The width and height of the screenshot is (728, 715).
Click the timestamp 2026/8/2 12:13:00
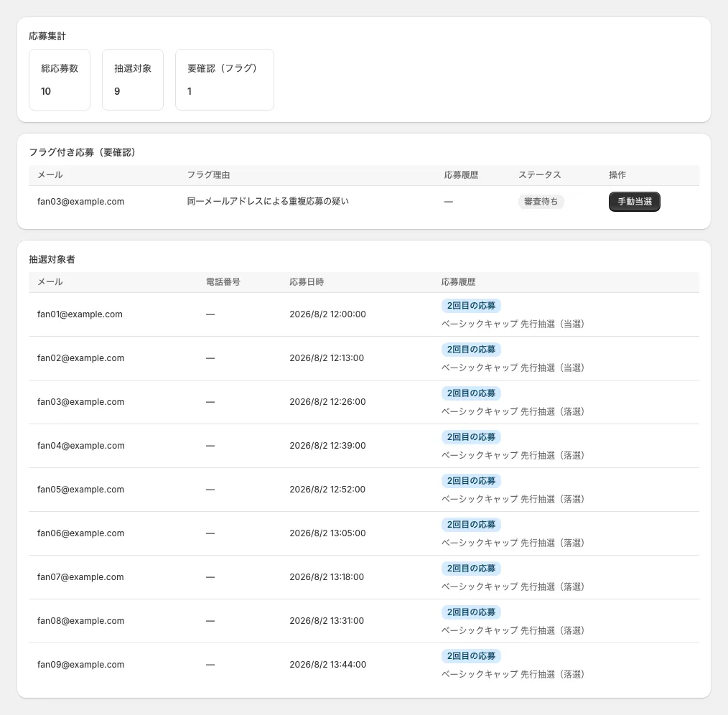(327, 358)
